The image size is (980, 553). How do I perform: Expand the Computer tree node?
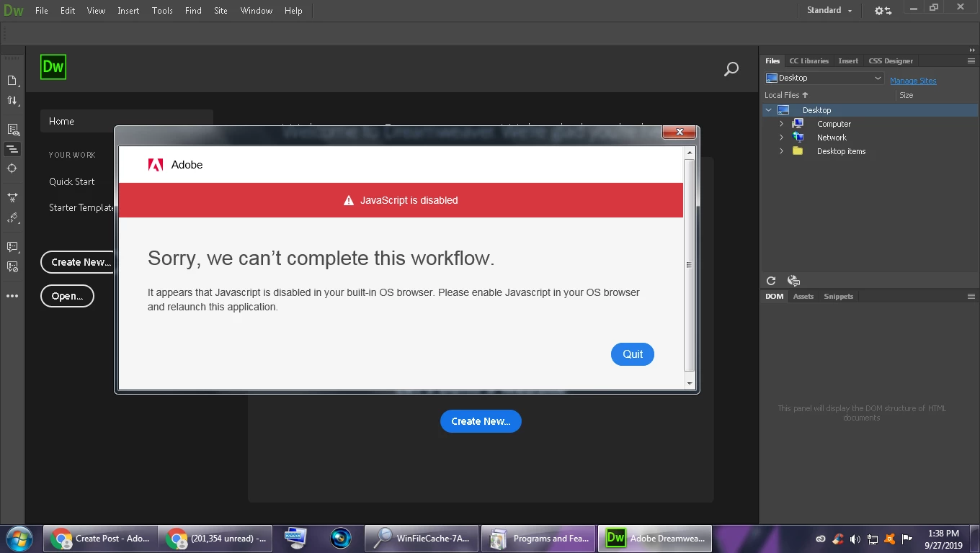(781, 124)
